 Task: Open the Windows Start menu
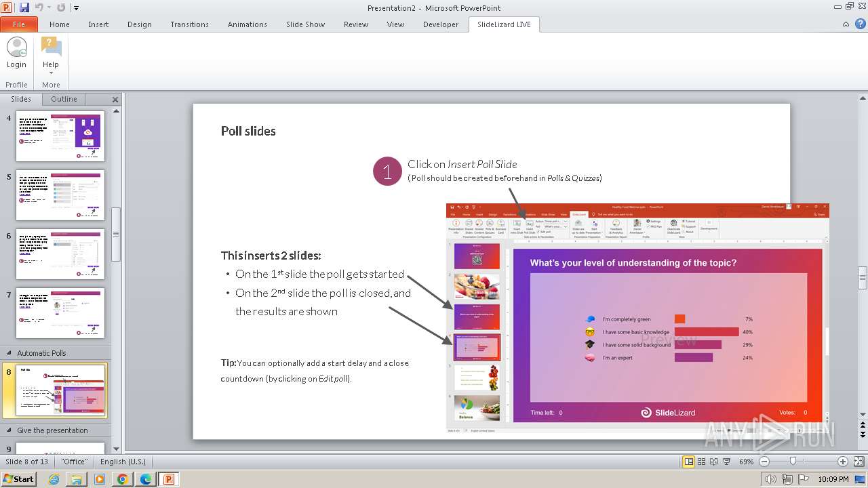[19, 479]
